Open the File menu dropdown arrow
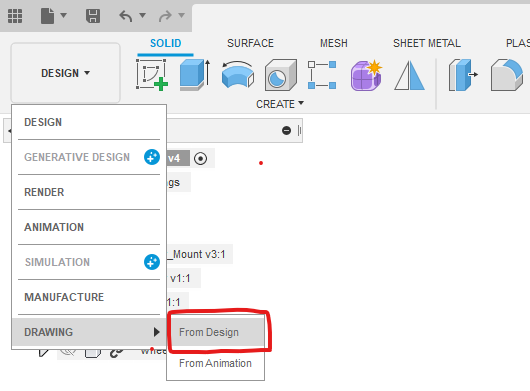Screen dimensions: 530x391 (64, 15)
